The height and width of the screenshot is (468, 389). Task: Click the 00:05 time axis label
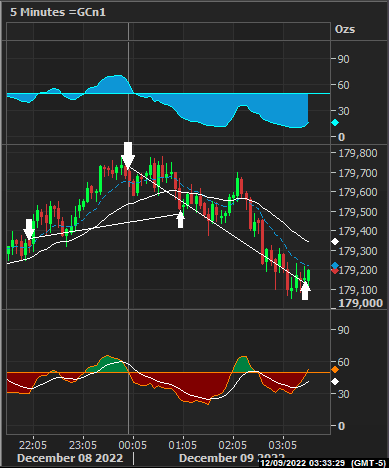coord(133,445)
